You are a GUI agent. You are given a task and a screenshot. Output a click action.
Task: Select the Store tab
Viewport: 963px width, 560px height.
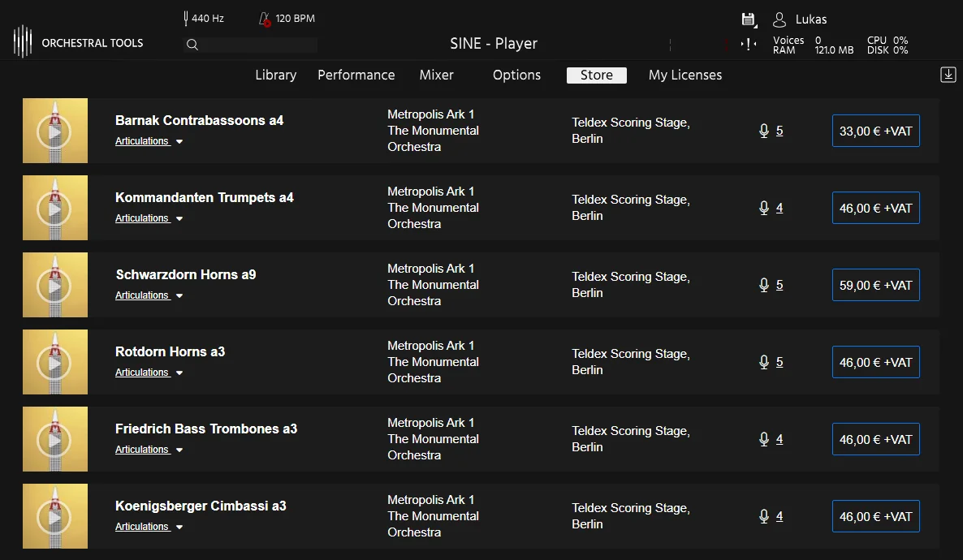click(596, 75)
